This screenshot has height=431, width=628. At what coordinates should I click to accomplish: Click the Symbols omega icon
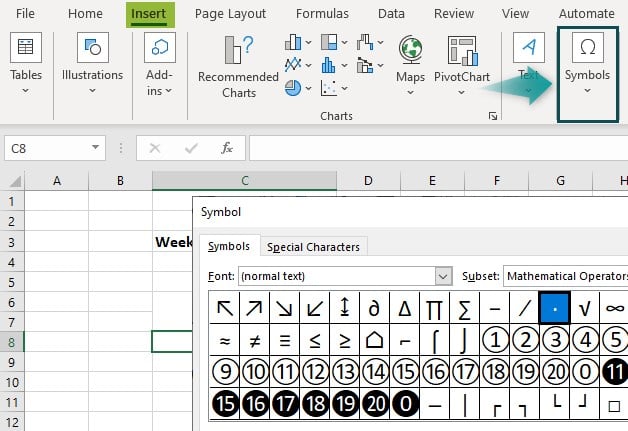click(x=588, y=47)
